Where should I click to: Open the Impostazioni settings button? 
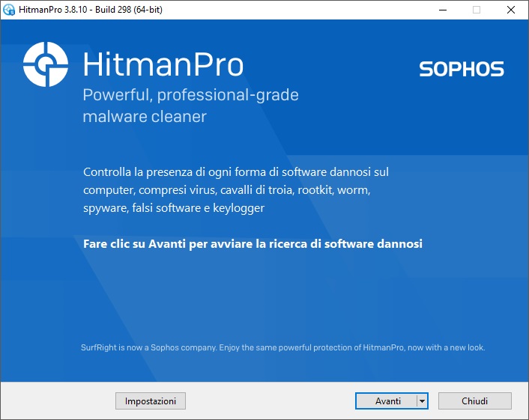pos(151,401)
